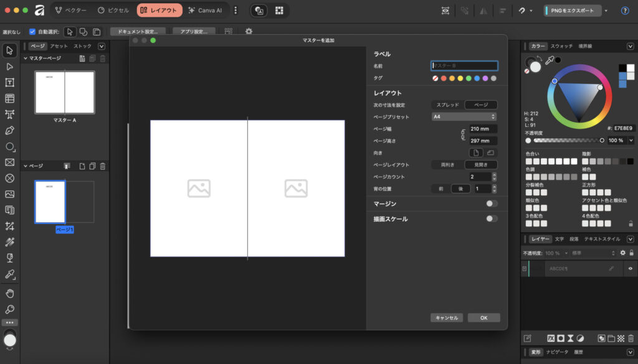Click the link chain between page dimensions
Screen dimensions: 638x364
(x=462, y=134)
